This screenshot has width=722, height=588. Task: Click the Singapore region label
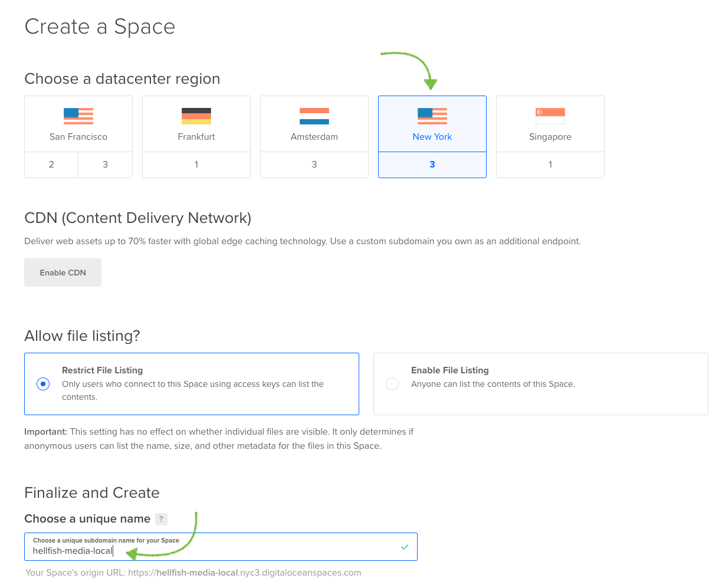tap(550, 137)
